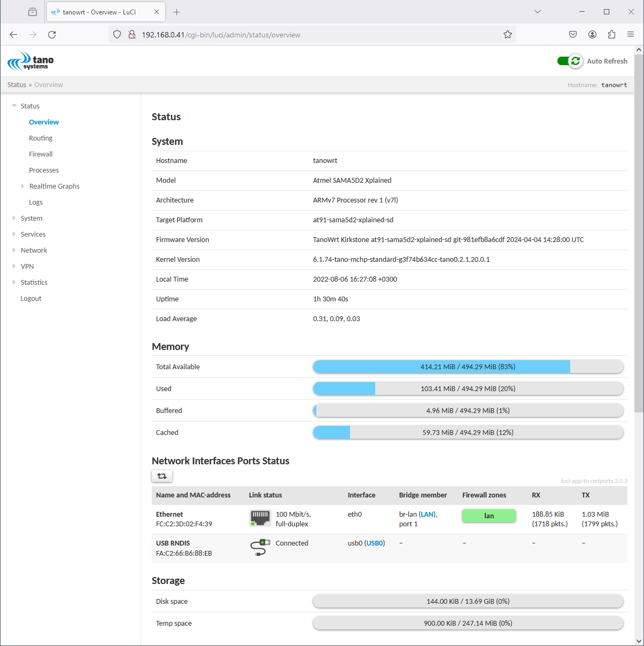Expand the VPN menu section

click(14, 266)
